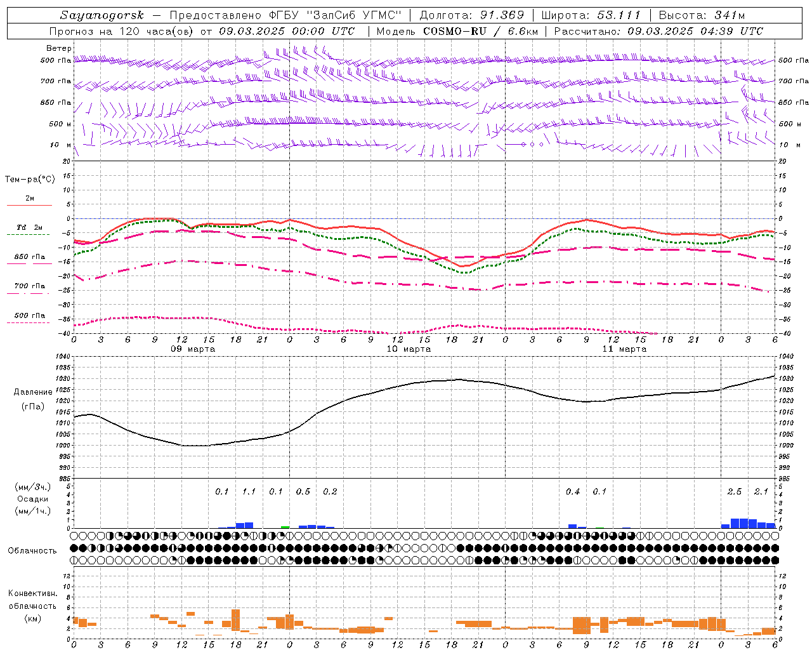
Task: Click the left 500 м wind level label
Action: 60,124
